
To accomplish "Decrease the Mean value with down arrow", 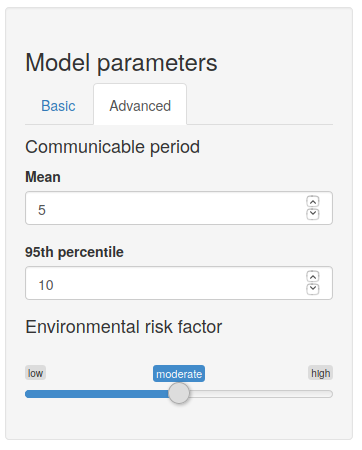I will pyautogui.click(x=313, y=214).
